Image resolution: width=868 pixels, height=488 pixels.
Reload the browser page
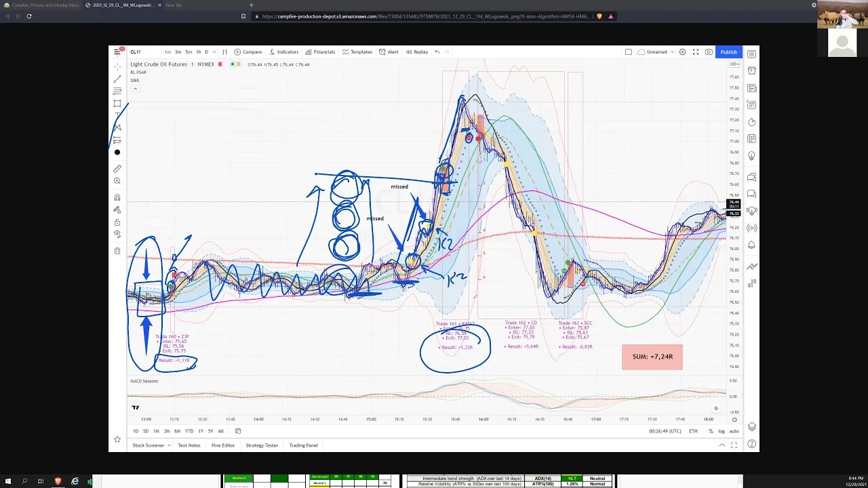coord(29,16)
